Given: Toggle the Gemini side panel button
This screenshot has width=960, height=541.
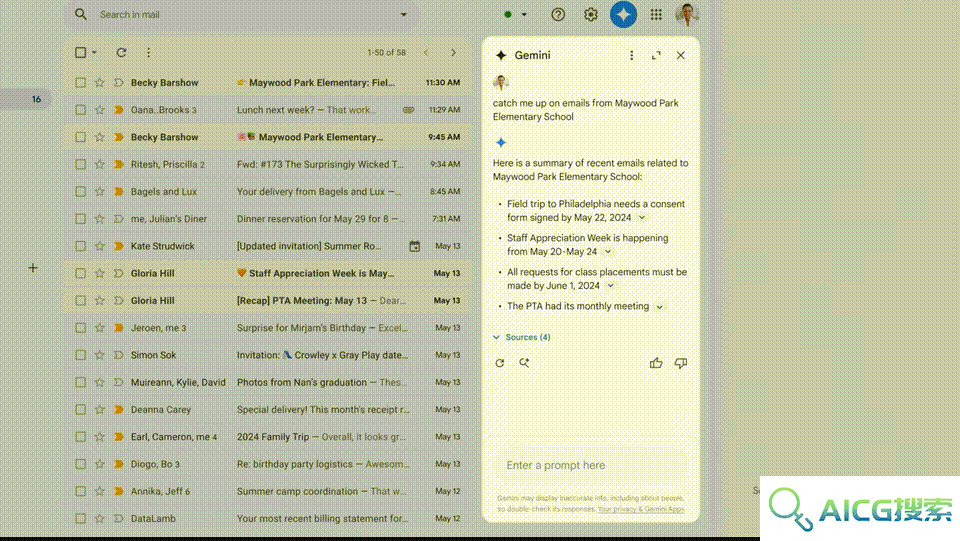Looking at the screenshot, I should pyautogui.click(x=623, y=14).
